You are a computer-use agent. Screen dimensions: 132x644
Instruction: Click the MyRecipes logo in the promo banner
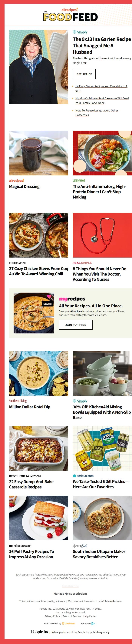(x=72, y=299)
